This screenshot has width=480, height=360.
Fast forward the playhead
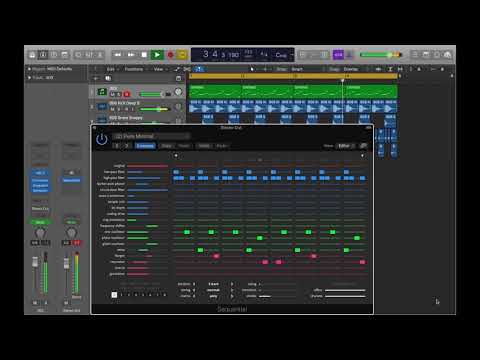(x=131, y=55)
